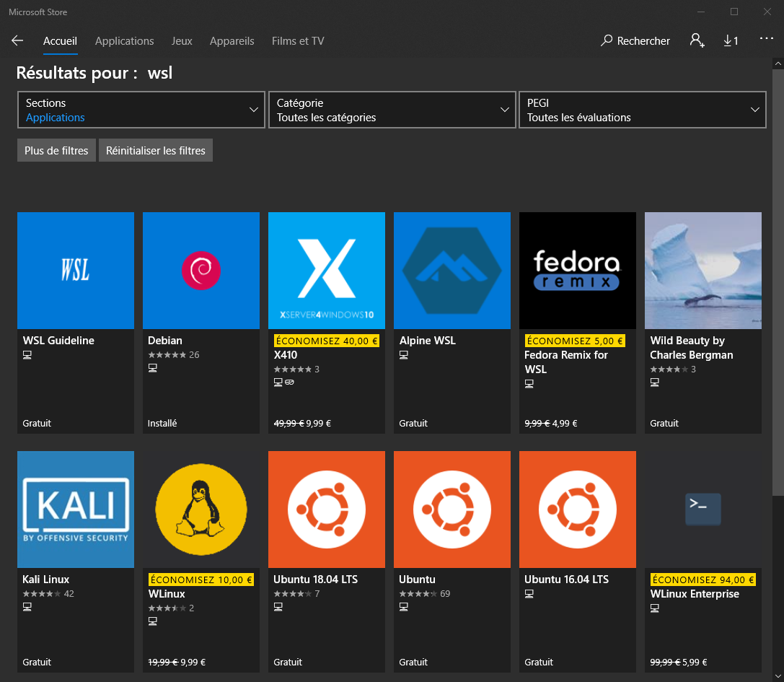Click the PC device icon under Debian
This screenshot has width=784, height=682.
[152, 368]
